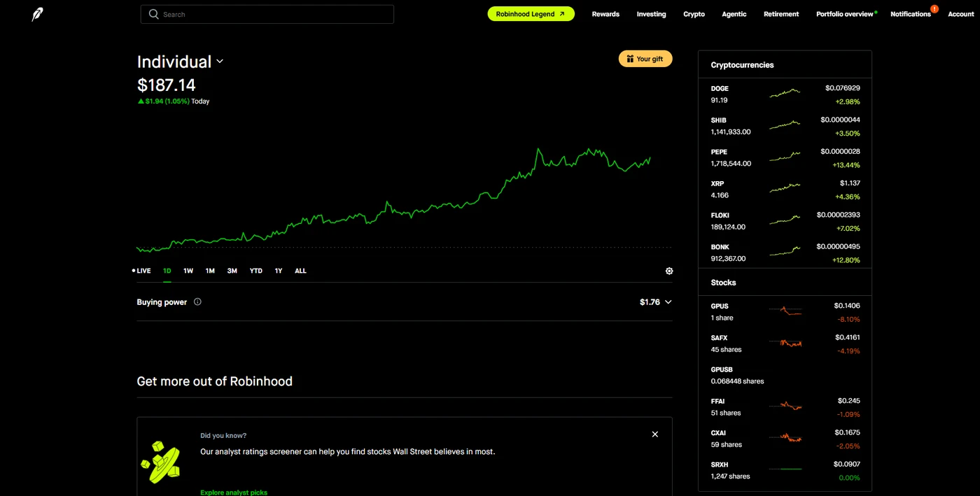
Task: Open chart settings gear icon
Action: click(x=669, y=271)
